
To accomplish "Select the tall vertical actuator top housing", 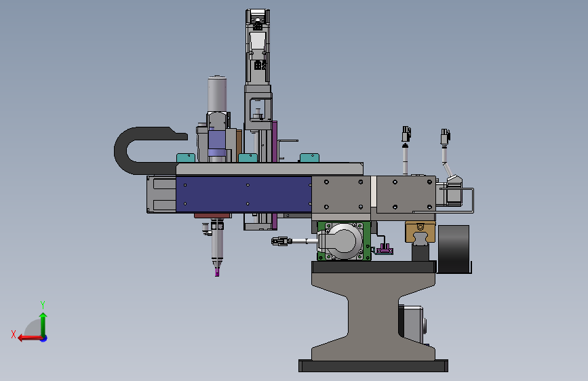I will click(258, 47).
